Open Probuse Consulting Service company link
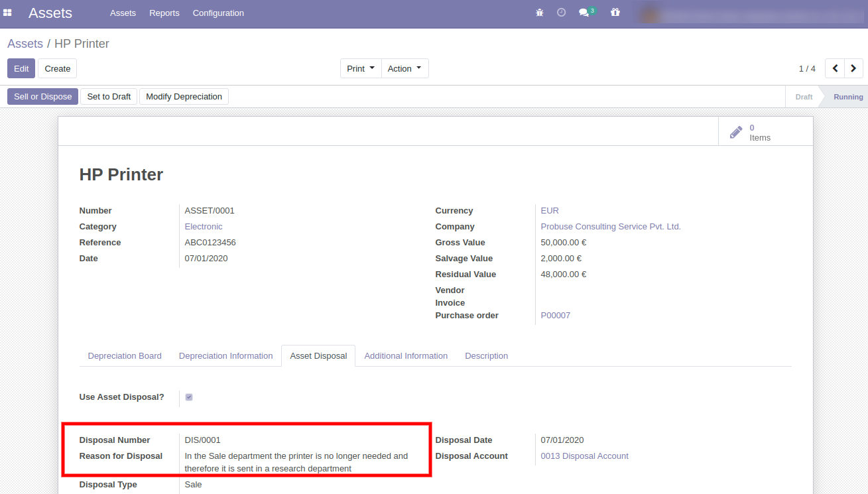The width and height of the screenshot is (868, 494). 611,227
